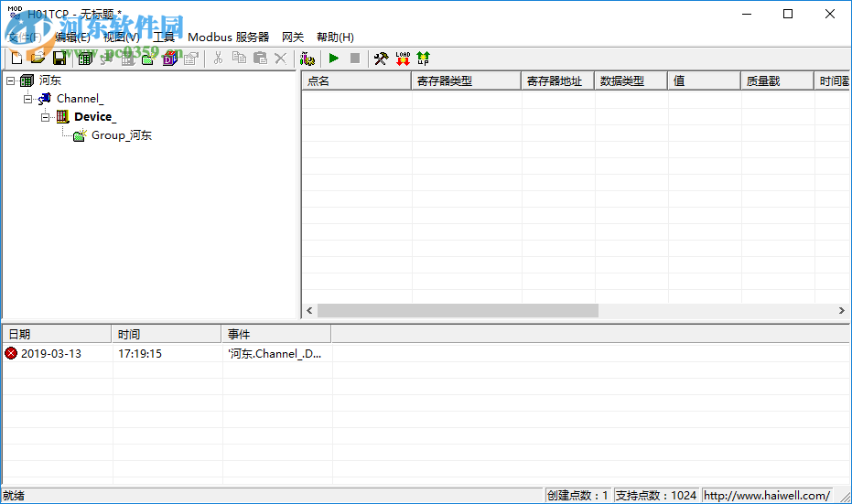
Task: Click the new group green folder icon
Action: point(148,59)
